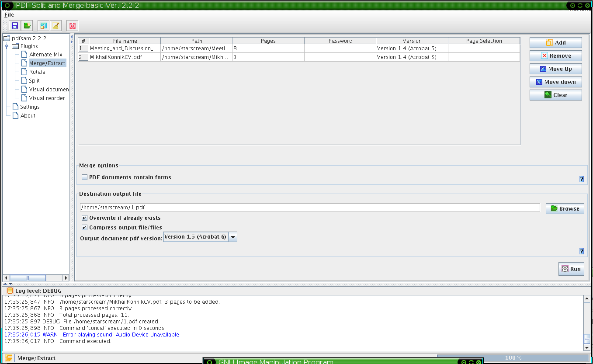Click the Page Selection column header
The width and height of the screenshot is (593, 364).
(x=484, y=41)
